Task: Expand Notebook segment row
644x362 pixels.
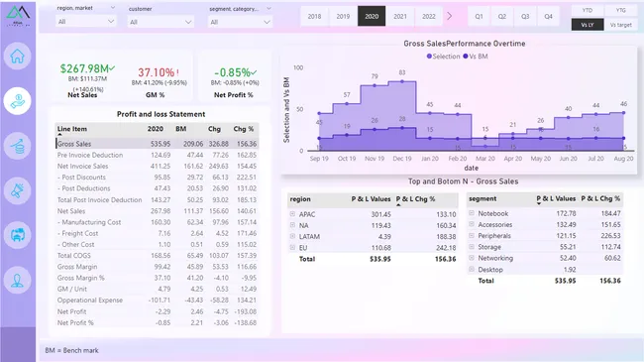Action: pyautogui.click(x=472, y=213)
